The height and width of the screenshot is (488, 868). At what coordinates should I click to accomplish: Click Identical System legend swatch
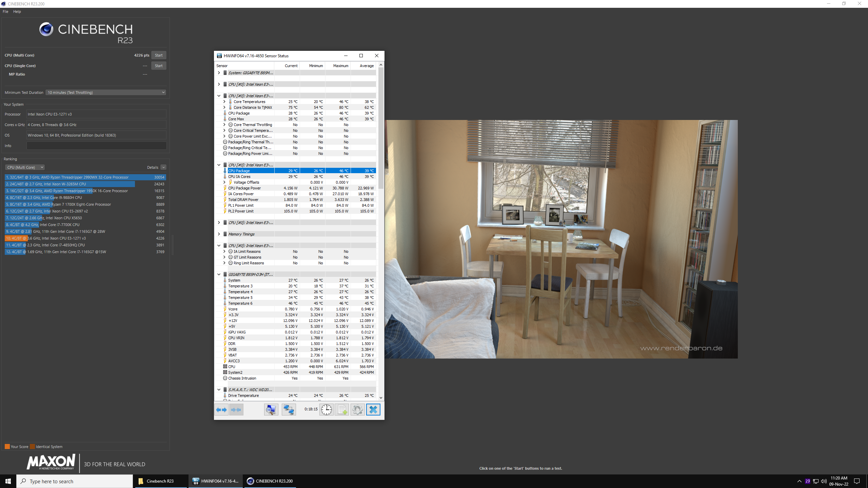32,447
